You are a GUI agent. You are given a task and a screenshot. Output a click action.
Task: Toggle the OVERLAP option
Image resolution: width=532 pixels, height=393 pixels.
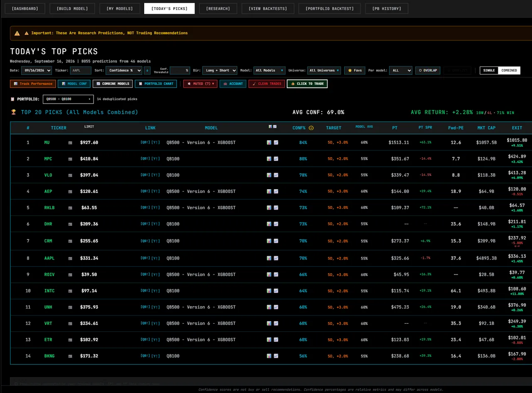[428, 71]
